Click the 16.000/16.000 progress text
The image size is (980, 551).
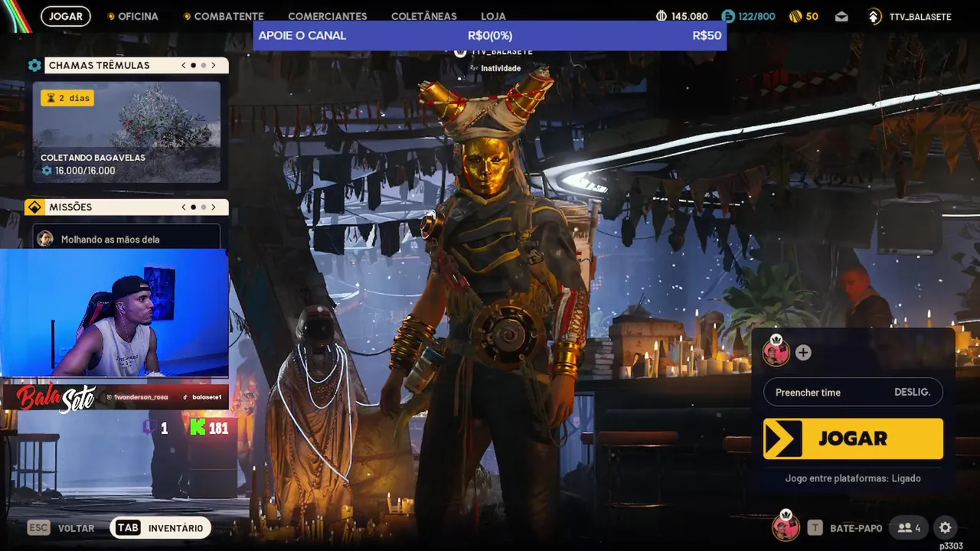pos(85,171)
